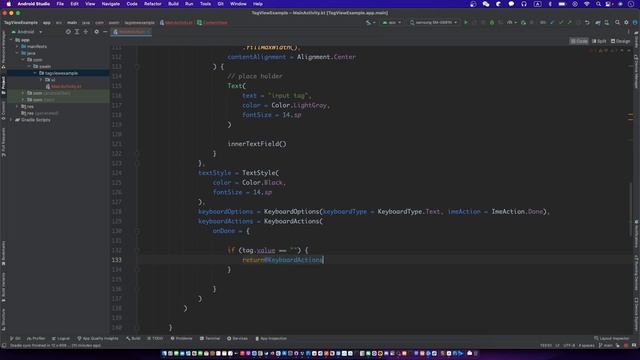
Task: Open the Android project view dropdown
Action: point(27,32)
